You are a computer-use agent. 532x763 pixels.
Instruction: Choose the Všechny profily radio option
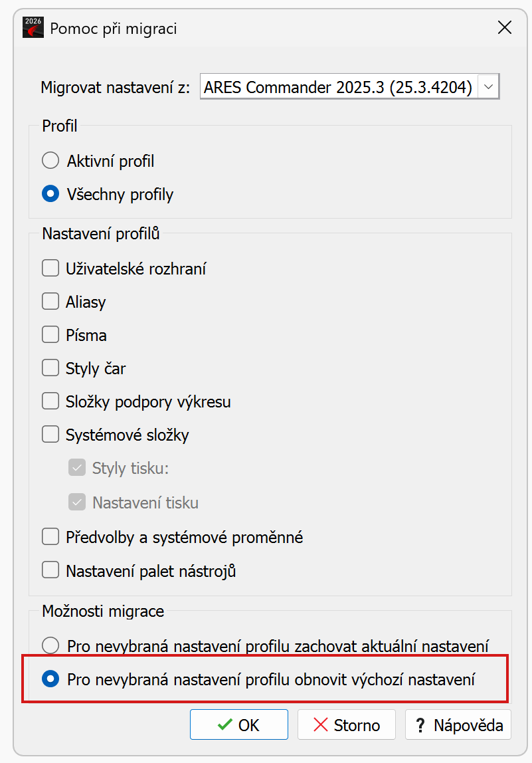tap(50, 193)
